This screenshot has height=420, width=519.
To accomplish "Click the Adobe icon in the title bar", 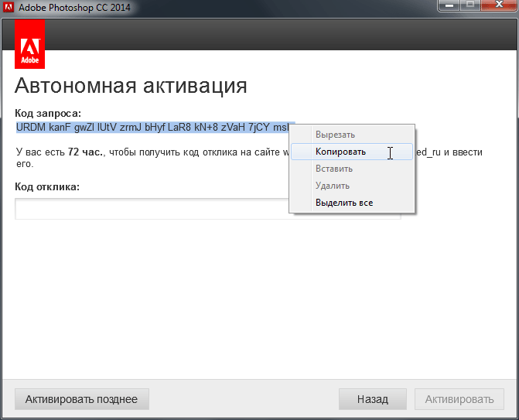I will click(x=9, y=7).
